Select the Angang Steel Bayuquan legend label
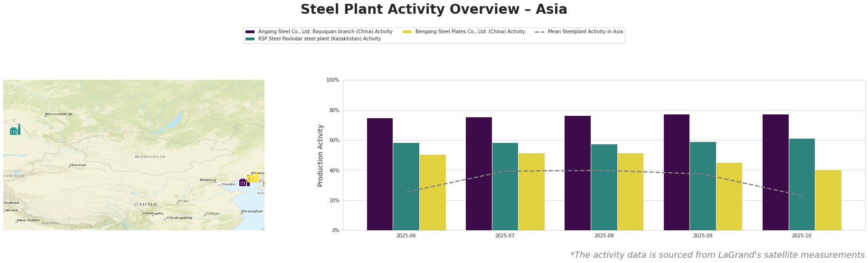Screen dimensions: 868x263 click(x=325, y=32)
